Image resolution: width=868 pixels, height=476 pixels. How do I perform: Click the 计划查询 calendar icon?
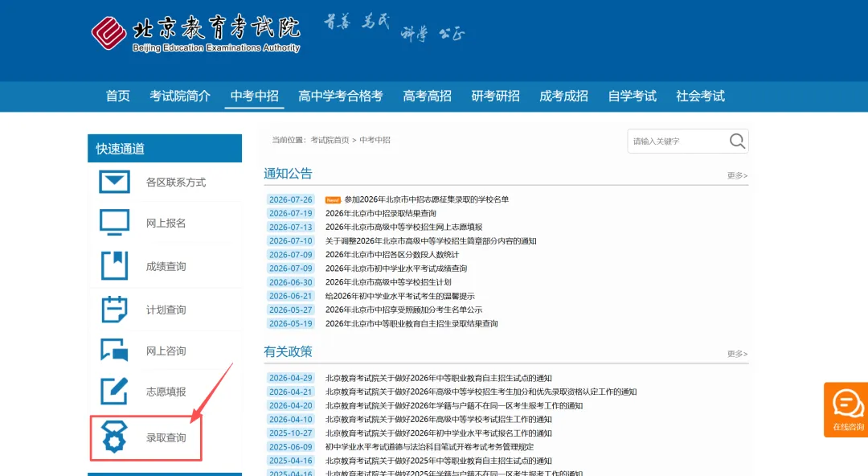click(x=115, y=310)
